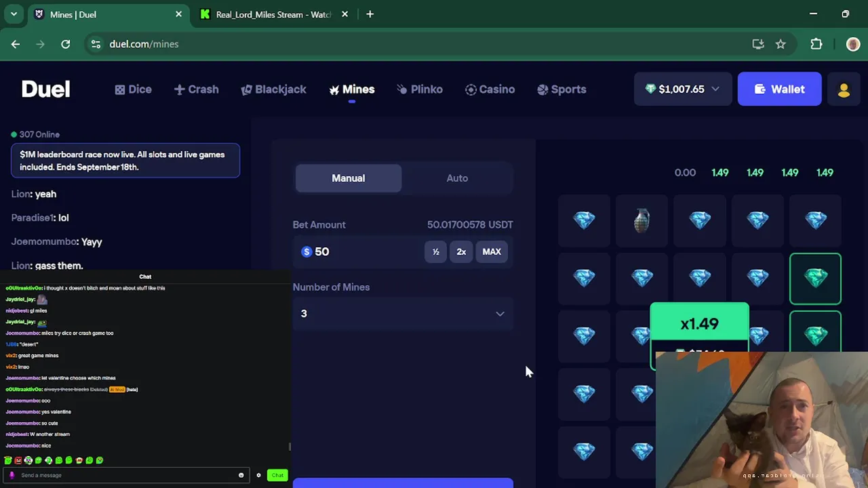Click the purple icon in message box
Image resolution: width=868 pixels, height=488 pixels.
(12, 475)
